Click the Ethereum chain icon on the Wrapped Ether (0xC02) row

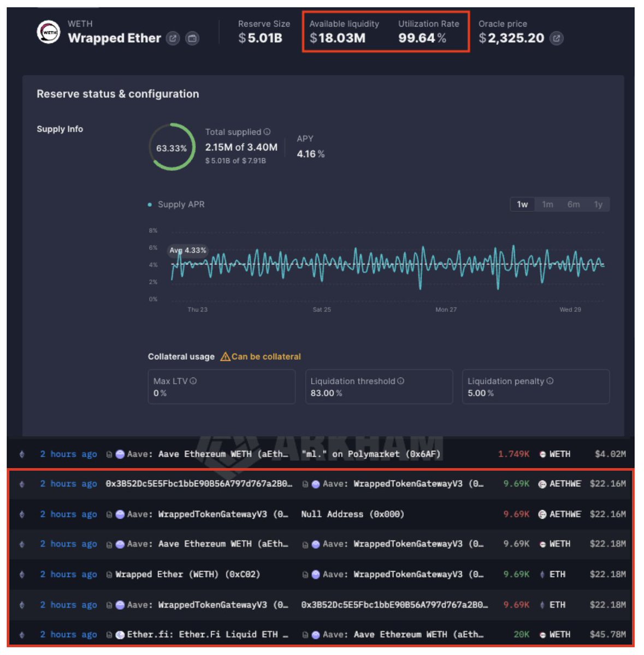coord(22,574)
